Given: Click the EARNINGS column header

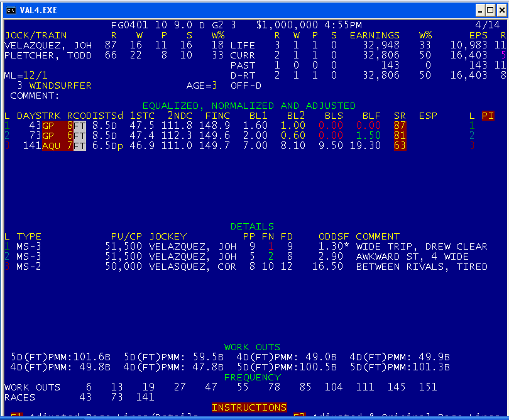Looking at the screenshot, I should tap(375, 35).
